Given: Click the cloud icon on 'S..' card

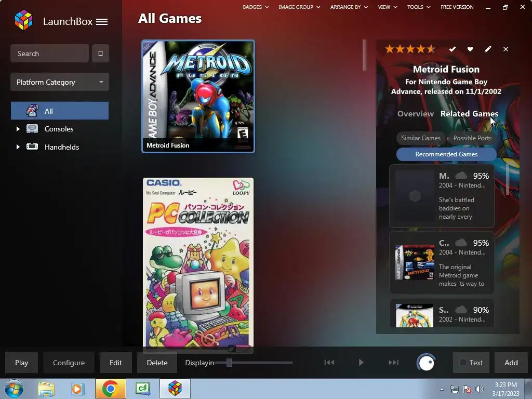Looking at the screenshot, I should (461, 310).
